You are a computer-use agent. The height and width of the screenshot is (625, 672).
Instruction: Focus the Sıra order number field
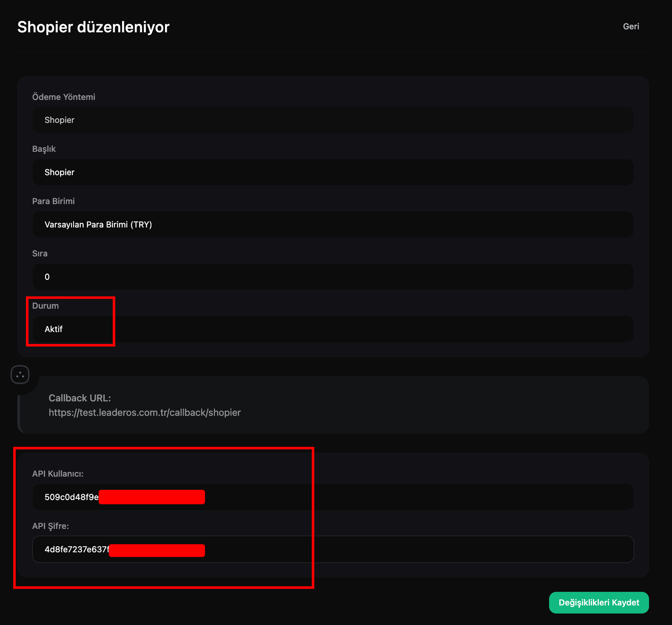coord(333,277)
